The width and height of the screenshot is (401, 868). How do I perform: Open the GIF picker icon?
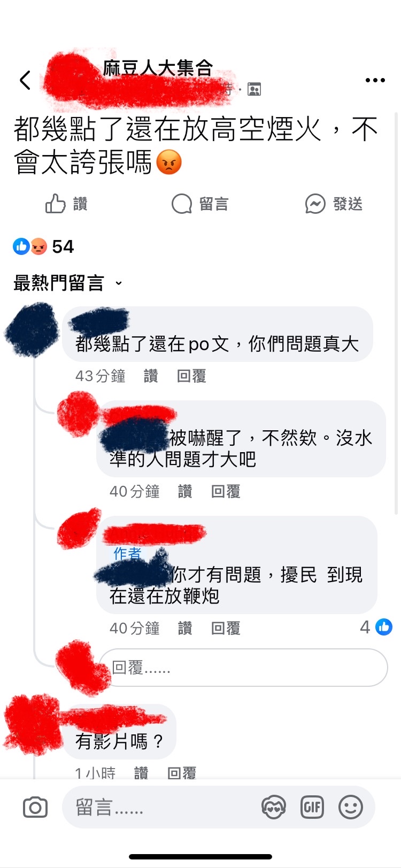point(312,807)
